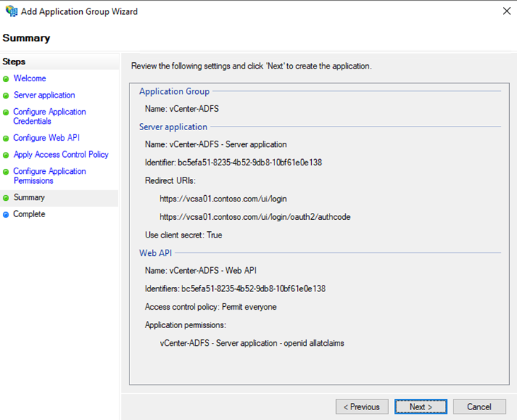Click green dot beside Configure Application Credentials
The width and height of the screenshot is (517, 420).
click(x=6, y=112)
